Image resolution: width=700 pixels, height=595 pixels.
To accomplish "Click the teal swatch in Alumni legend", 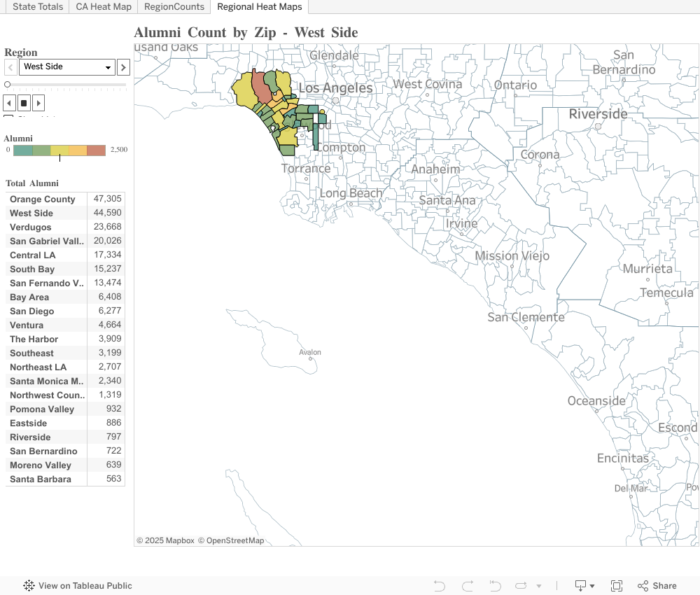I will click(23, 150).
